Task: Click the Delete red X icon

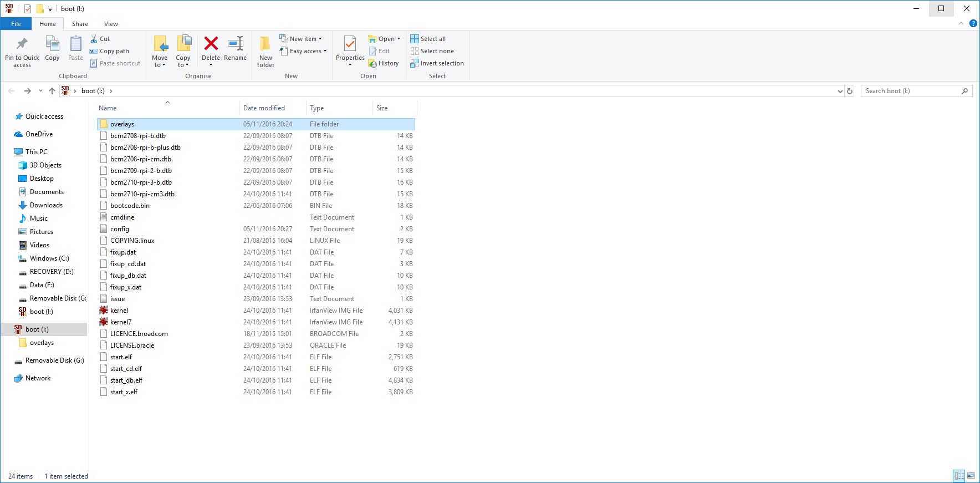Action: pyautogui.click(x=211, y=44)
